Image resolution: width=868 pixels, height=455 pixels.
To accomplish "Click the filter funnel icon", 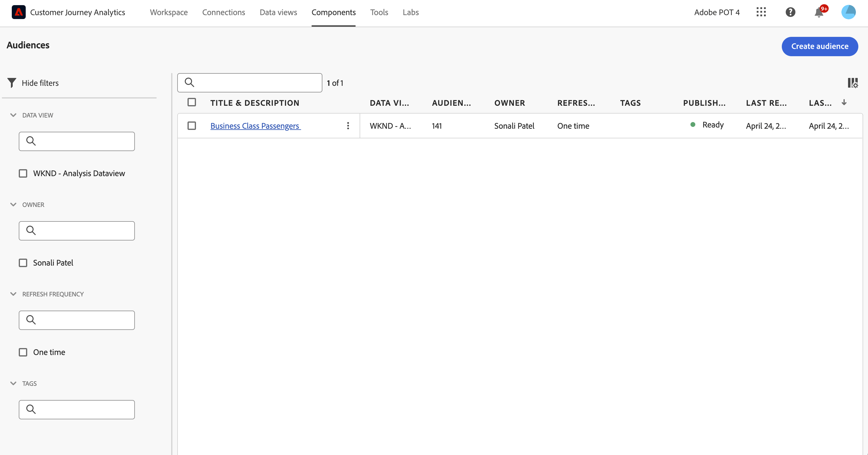I will point(12,83).
